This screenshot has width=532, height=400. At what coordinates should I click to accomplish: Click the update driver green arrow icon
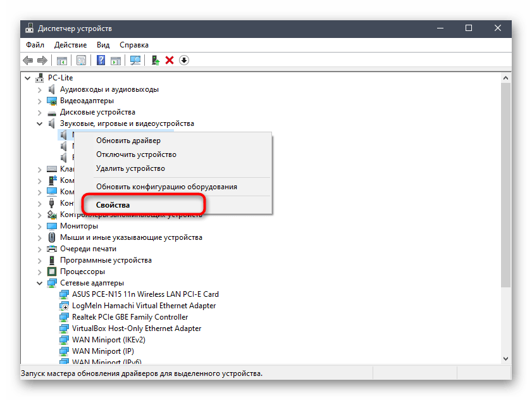click(156, 60)
